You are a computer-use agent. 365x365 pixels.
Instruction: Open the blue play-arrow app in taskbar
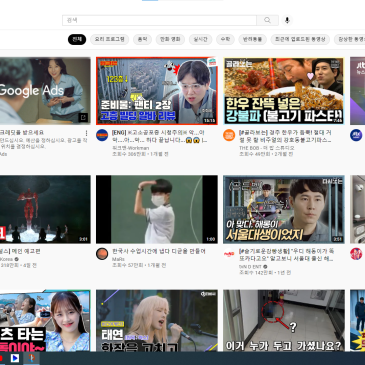click(15, 358)
